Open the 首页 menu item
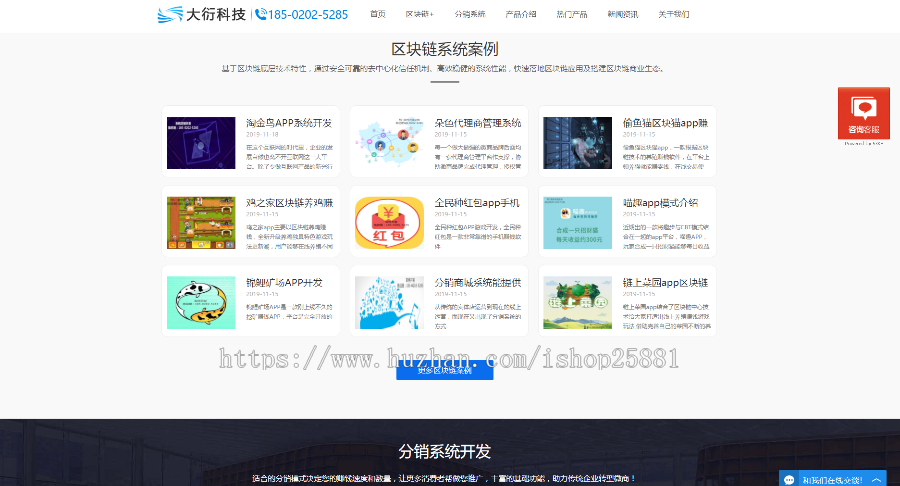The image size is (900, 486). click(x=378, y=14)
